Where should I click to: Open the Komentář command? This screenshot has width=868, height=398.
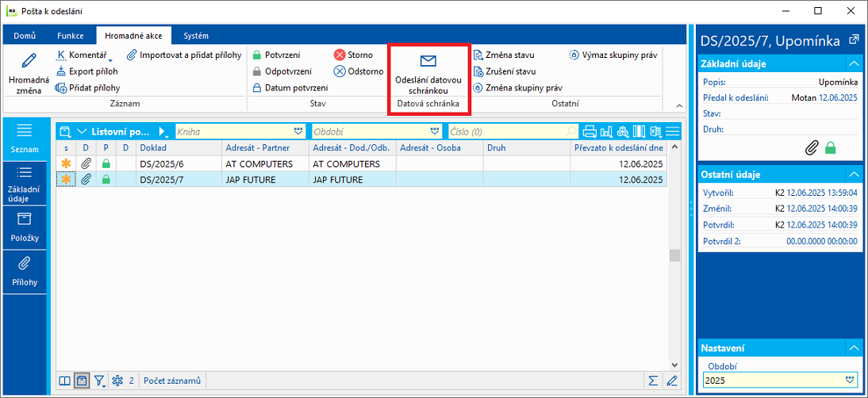84,55
